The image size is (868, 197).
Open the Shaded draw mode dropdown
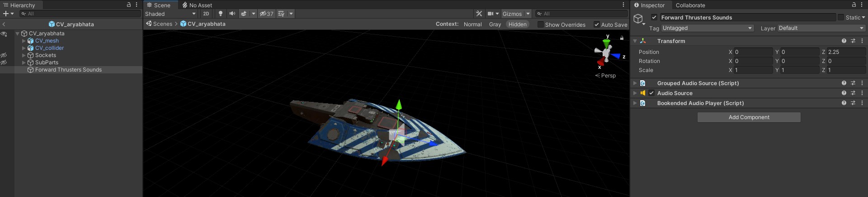170,14
